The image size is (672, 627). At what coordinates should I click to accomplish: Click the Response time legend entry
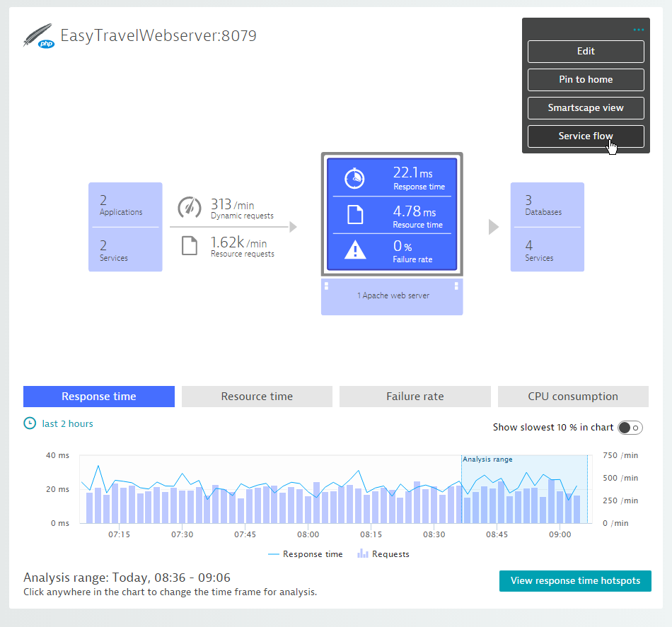[305, 554]
